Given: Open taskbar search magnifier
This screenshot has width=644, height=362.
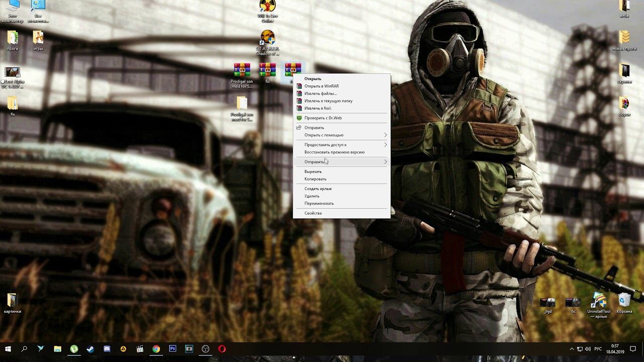Looking at the screenshot, I should tap(24, 349).
